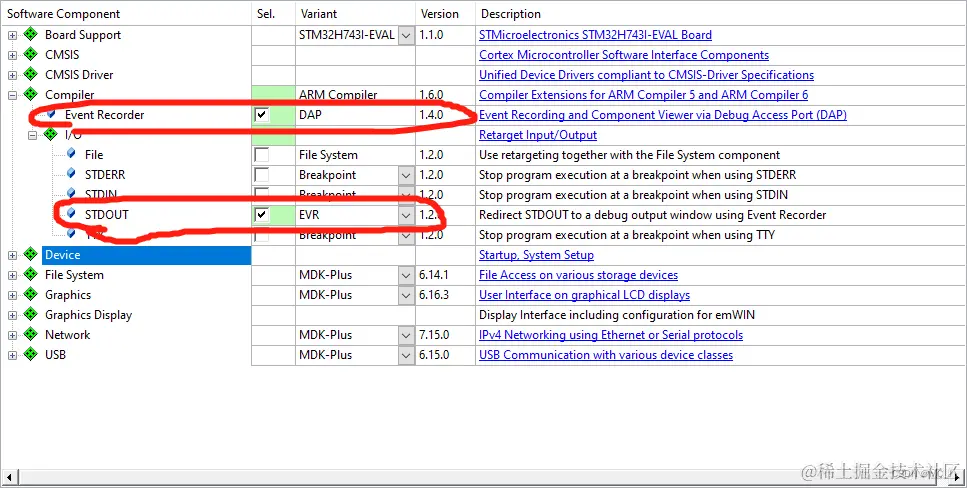The height and width of the screenshot is (488, 967).
Task: Click the Version column header
Action: (445, 14)
